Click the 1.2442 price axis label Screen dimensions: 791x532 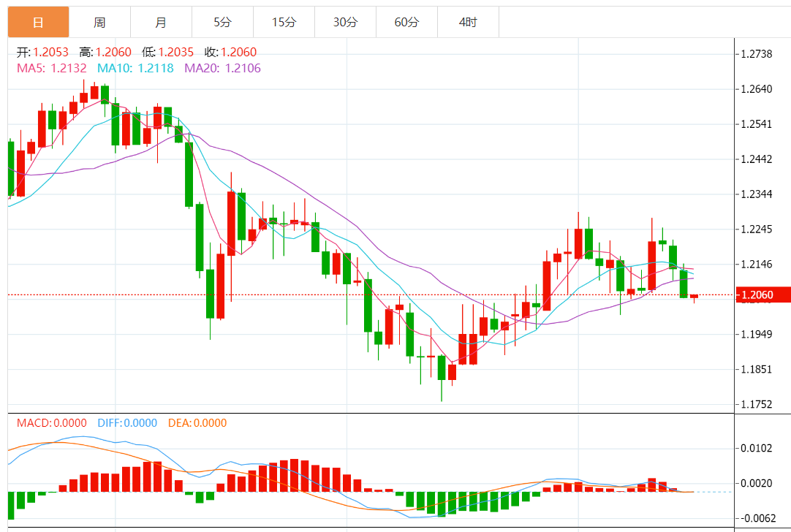[756, 159]
